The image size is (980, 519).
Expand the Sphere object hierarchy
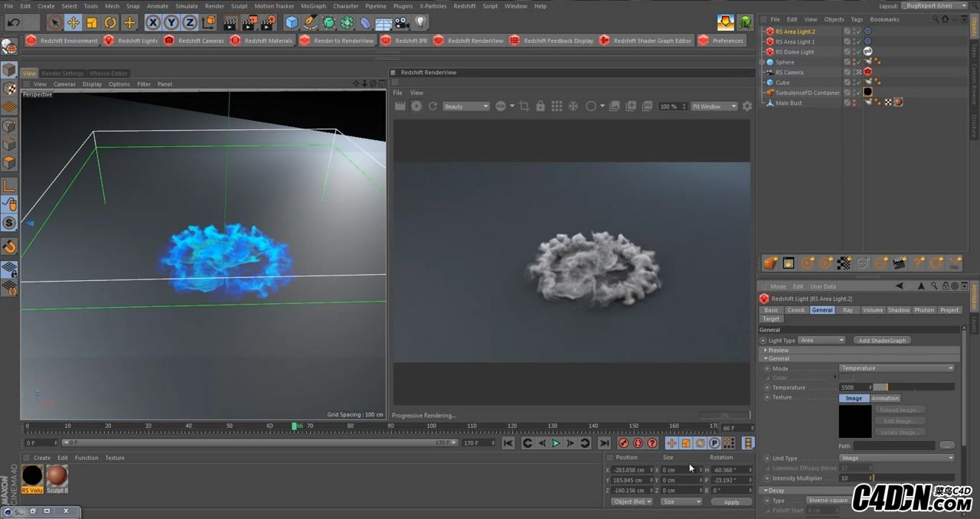[763, 62]
